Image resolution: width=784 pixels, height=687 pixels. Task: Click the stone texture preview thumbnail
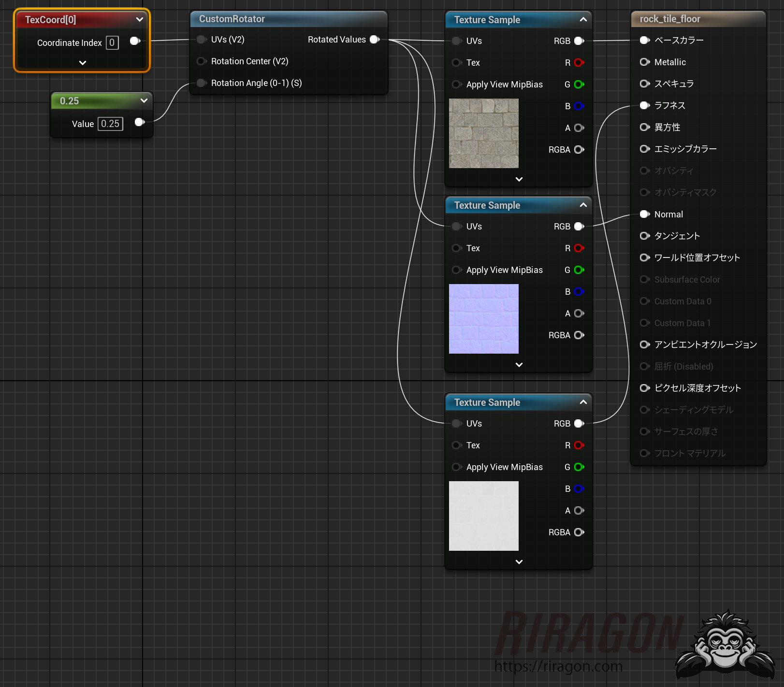point(483,133)
